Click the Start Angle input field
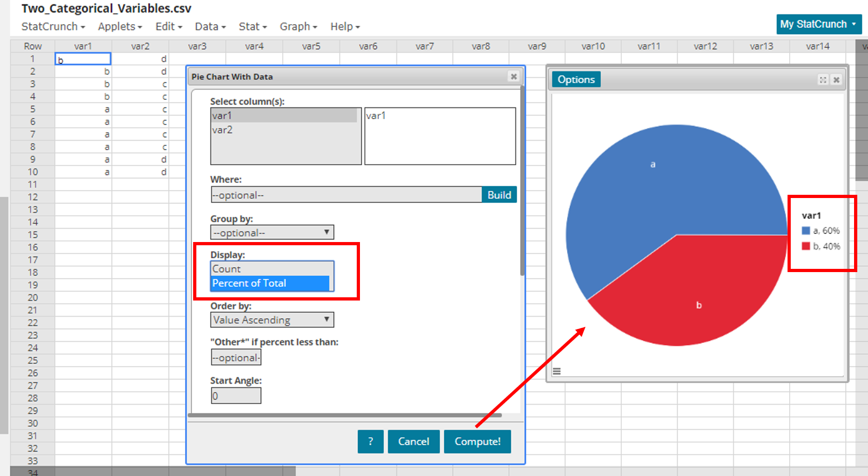Image resolution: width=868 pixels, height=476 pixels. pos(236,396)
